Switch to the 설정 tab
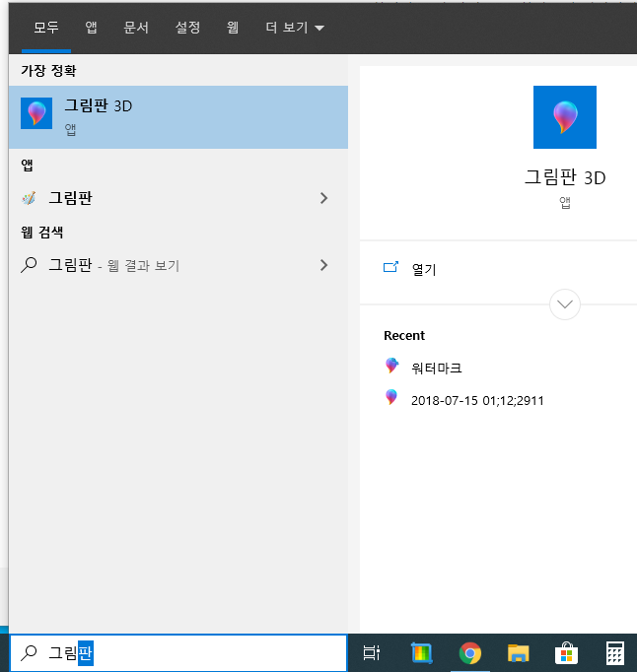 click(187, 28)
